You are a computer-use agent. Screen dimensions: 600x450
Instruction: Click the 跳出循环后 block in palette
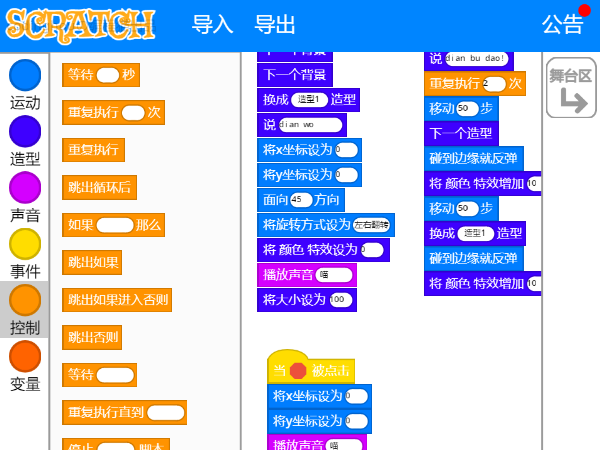[99, 187]
